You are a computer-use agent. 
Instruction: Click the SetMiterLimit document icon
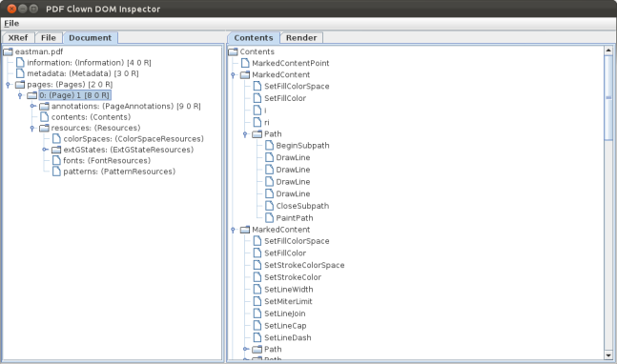tap(257, 301)
